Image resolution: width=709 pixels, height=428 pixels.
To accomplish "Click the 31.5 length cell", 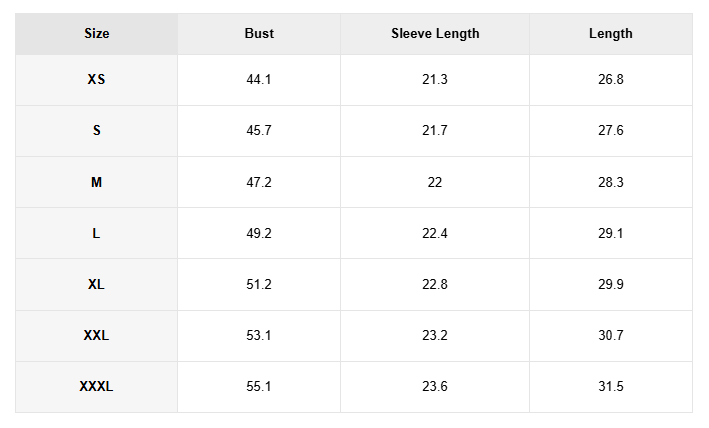I will pyautogui.click(x=611, y=386).
